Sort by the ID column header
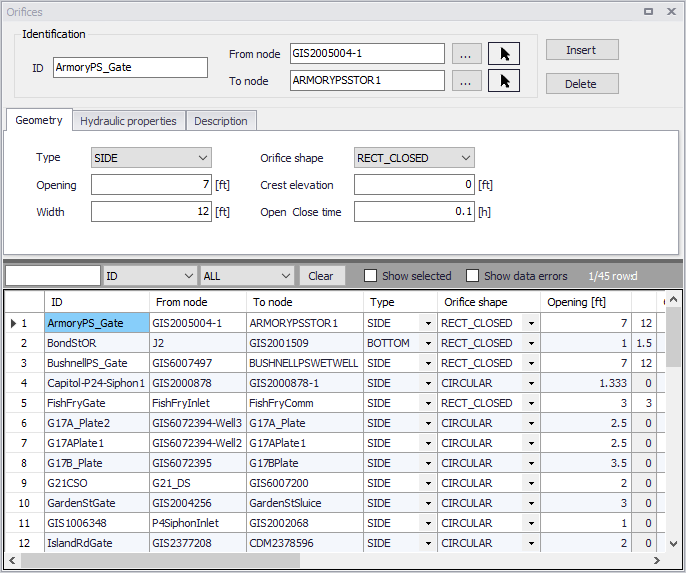The height and width of the screenshot is (573, 686). click(97, 302)
